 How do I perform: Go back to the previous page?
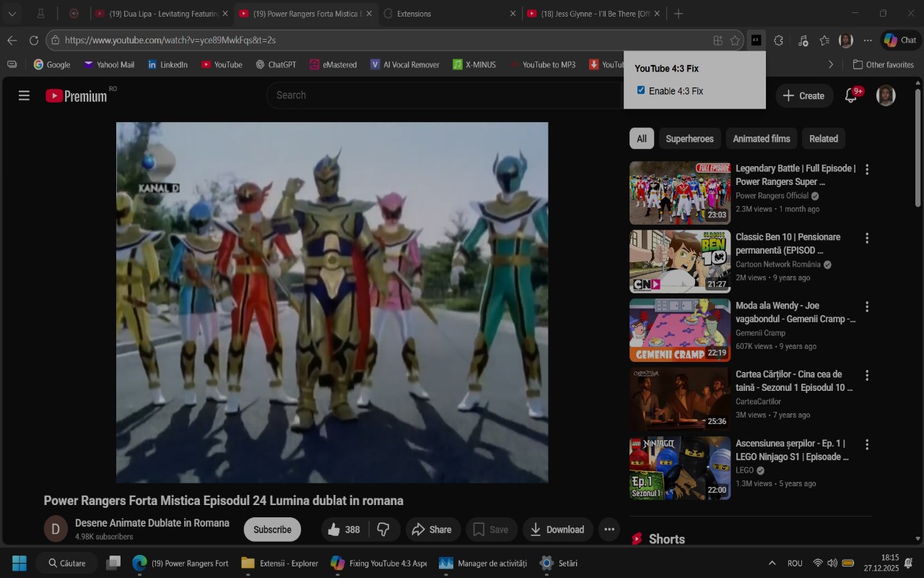click(x=12, y=40)
